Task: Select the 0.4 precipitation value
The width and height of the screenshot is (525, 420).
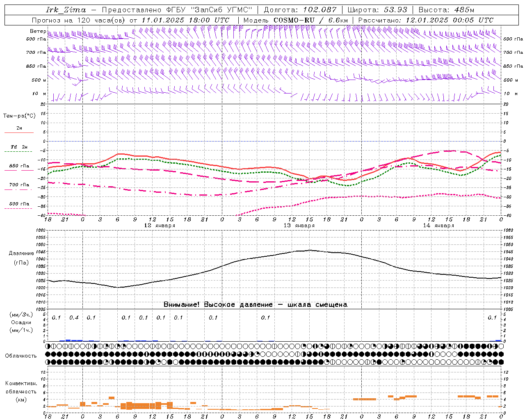Action: pos(74,317)
